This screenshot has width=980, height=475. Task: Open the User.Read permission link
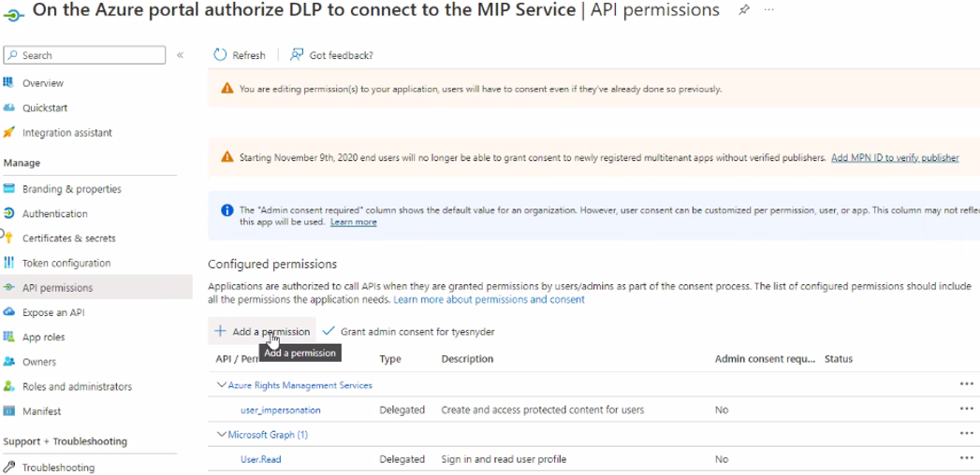click(x=260, y=459)
